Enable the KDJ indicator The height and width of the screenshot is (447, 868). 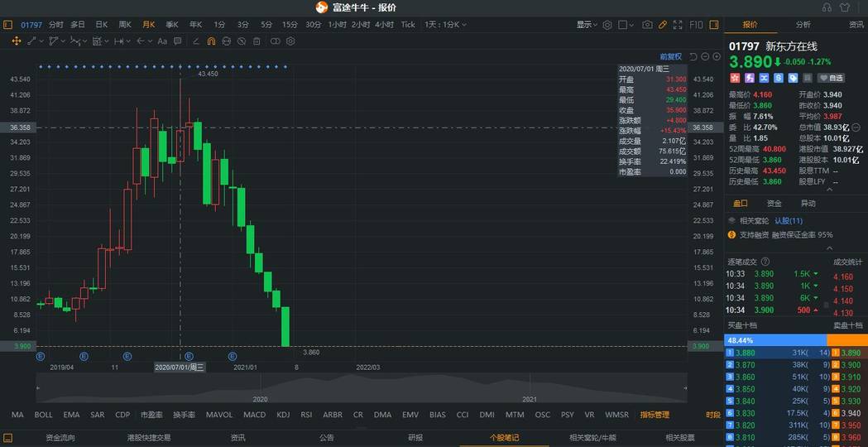pyautogui.click(x=283, y=415)
